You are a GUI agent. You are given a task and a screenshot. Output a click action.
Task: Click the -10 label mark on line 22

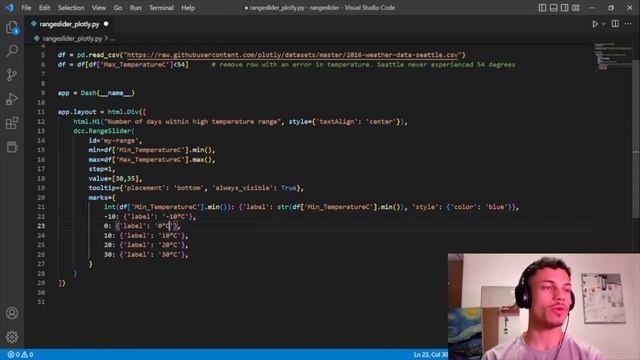[150, 216]
